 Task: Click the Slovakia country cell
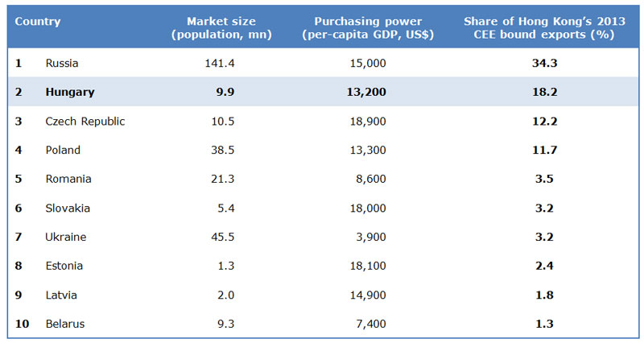click(x=68, y=208)
